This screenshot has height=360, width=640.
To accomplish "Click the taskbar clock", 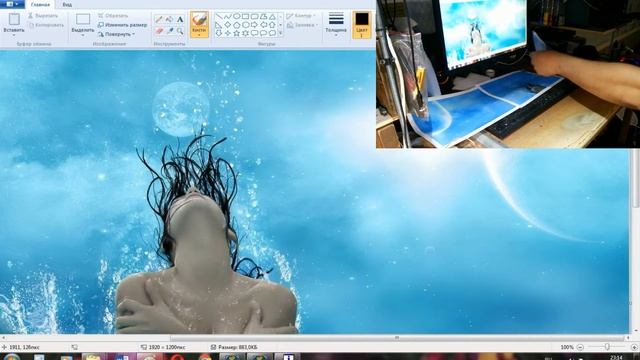I will tap(616, 358).
